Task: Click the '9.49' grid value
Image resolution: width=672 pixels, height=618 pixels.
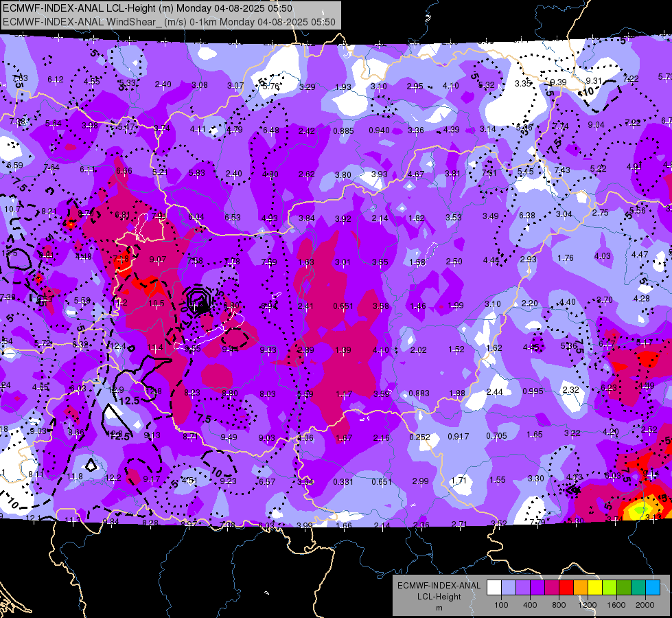Action: point(229,437)
